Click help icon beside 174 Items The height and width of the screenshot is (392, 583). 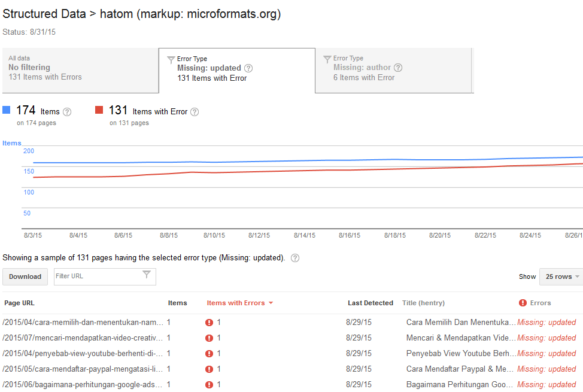point(67,112)
